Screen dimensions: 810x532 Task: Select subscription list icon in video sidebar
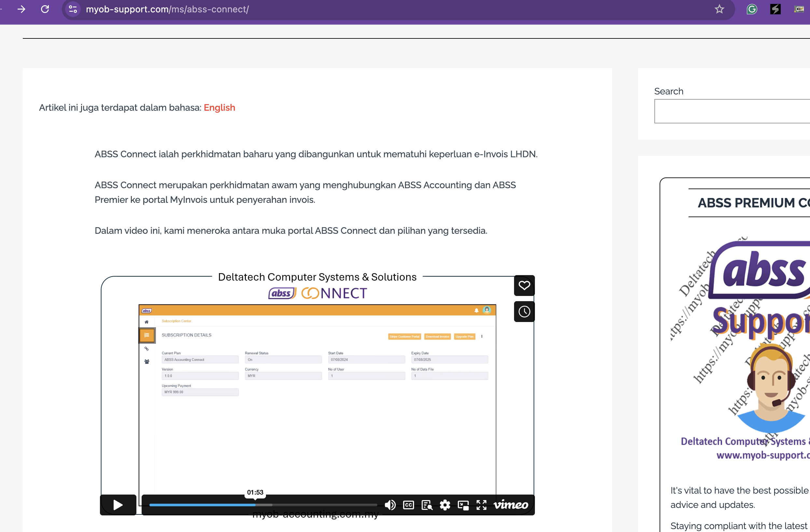[x=147, y=335]
